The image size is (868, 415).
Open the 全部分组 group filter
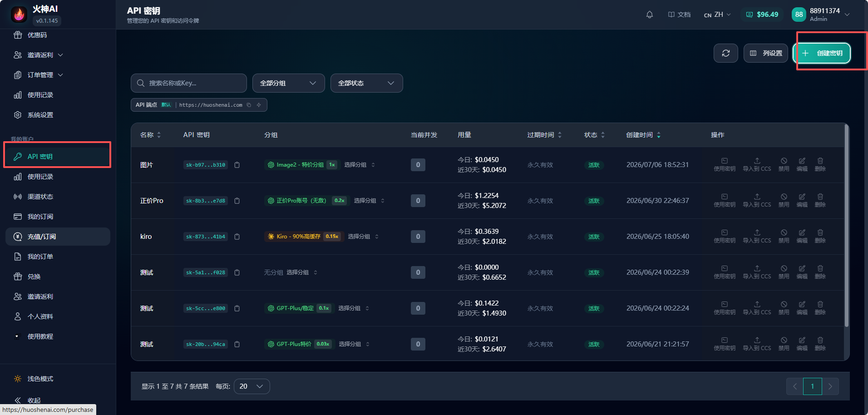288,83
